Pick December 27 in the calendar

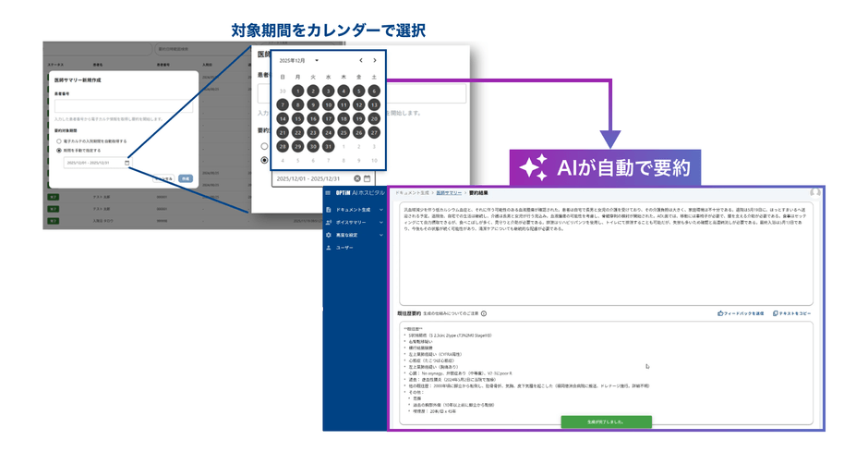point(374,132)
